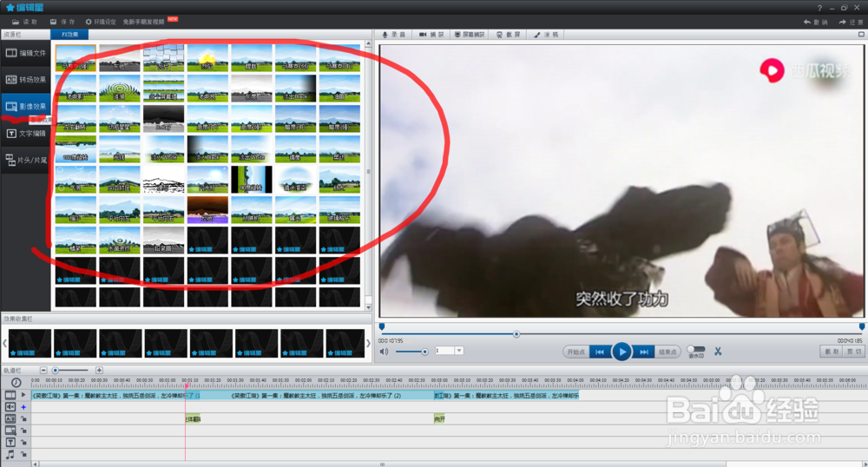Click effects list scroll up arrow
Screen dimensions: 868x467
click(368, 43)
